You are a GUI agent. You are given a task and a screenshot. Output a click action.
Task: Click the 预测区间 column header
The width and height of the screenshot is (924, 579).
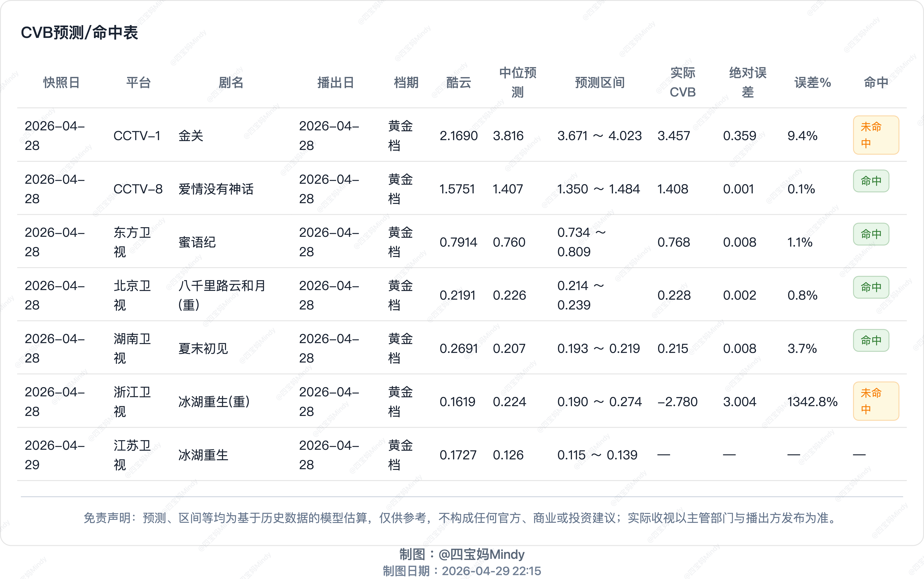[x=600, y=82]
